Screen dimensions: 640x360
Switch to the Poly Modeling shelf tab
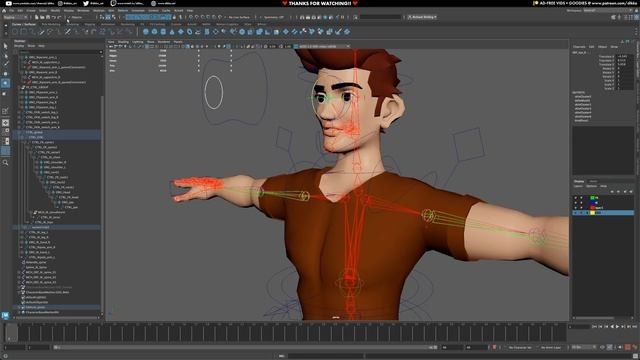[51, 24]
